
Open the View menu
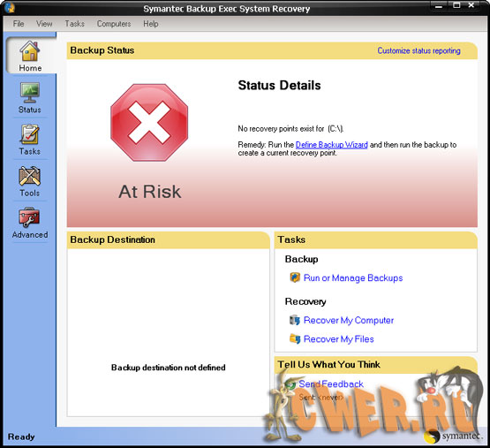point(44,24)
